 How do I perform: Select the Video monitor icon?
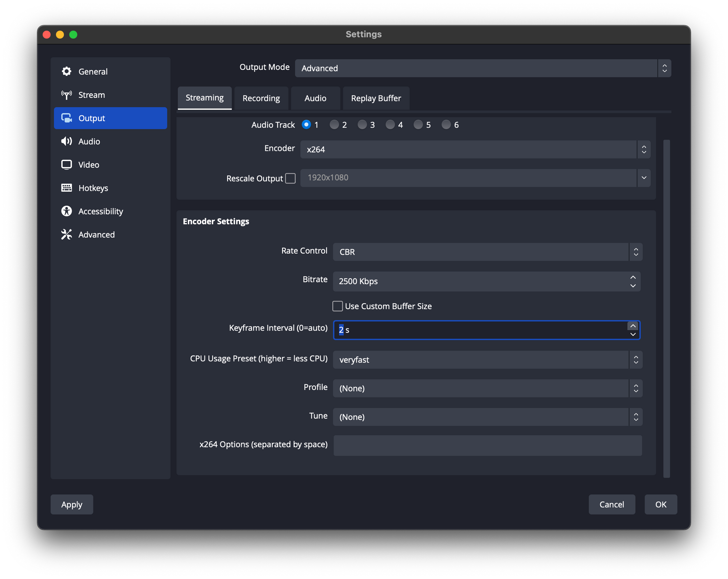(67, 164)
